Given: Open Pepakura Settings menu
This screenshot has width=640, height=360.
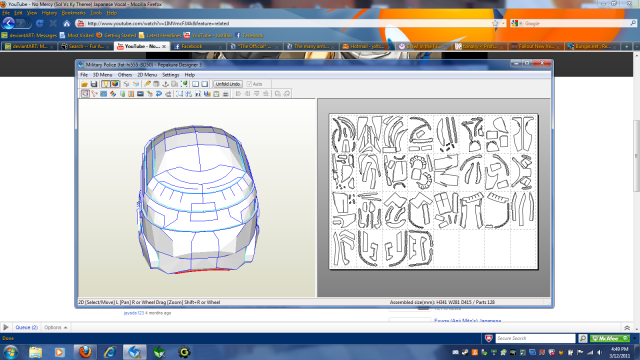Looking at the screenshot, I should point(171,75).
